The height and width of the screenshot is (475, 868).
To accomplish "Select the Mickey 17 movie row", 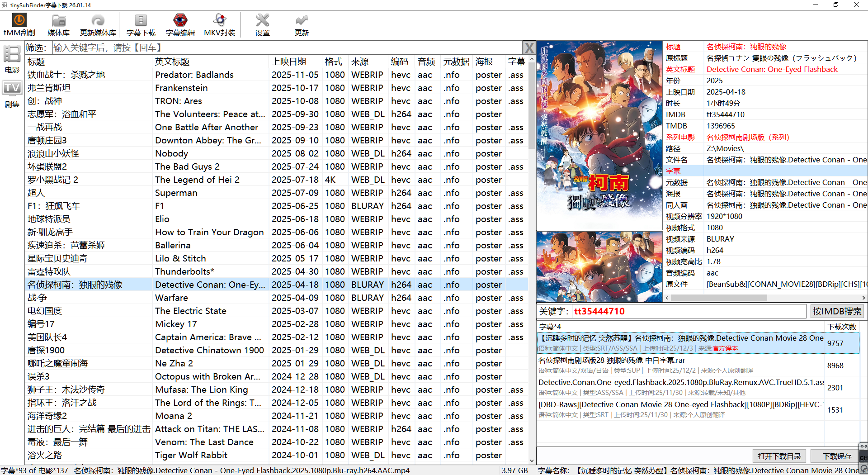I will [x=277, y=324].
